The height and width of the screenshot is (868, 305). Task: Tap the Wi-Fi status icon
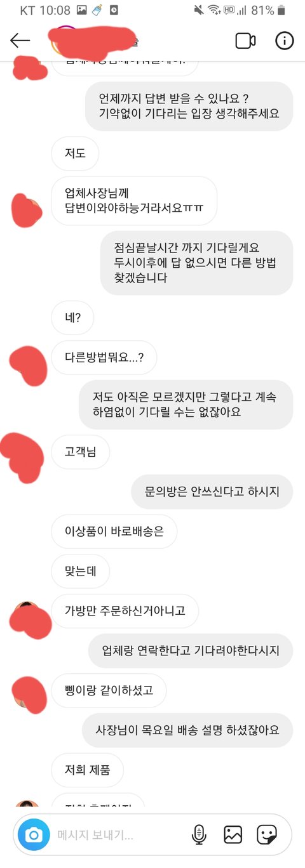pos(213,10)
